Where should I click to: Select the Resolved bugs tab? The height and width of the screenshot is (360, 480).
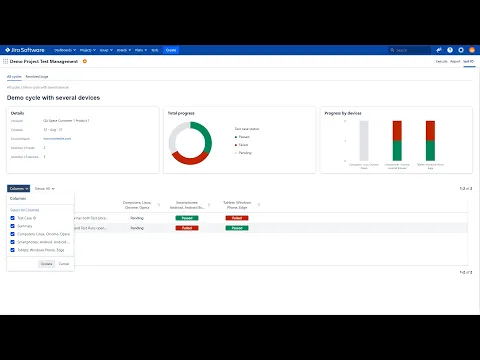pos(37,77)
